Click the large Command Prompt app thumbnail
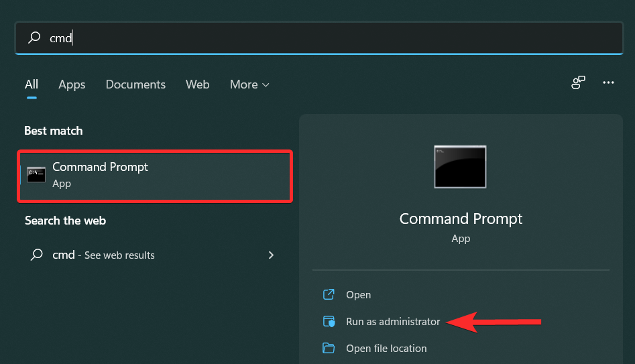The width and height of the screenshot is (635, 364). click(x=460, y=166)
